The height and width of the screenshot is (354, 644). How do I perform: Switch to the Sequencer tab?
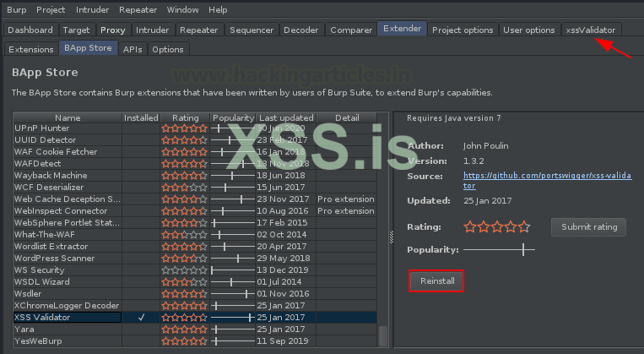click(x=252, y=30)
